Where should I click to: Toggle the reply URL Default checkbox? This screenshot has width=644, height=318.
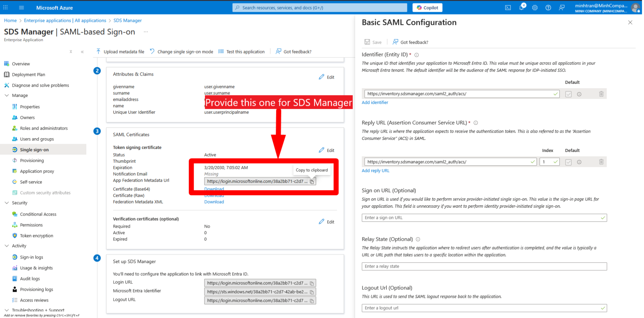point(568,162)
